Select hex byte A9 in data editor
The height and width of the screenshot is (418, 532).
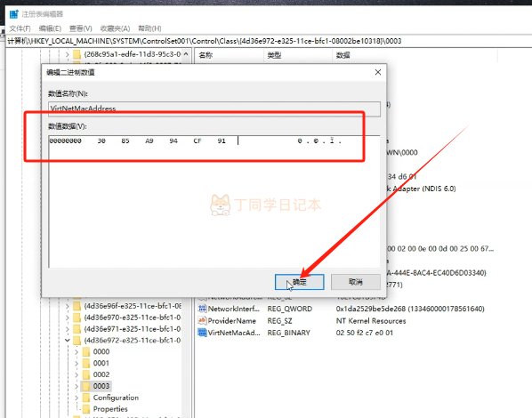coord(149,141)
